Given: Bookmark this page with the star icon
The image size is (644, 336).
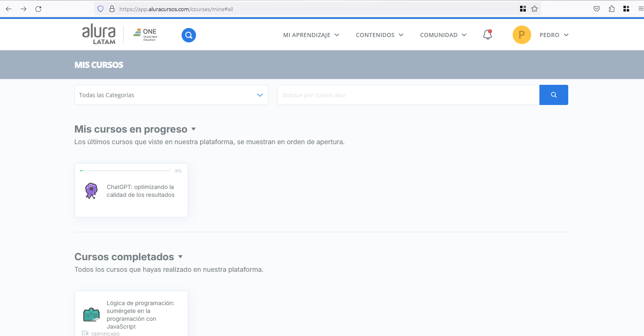Looking at the screenshot, I should click(x=534, y=9).
